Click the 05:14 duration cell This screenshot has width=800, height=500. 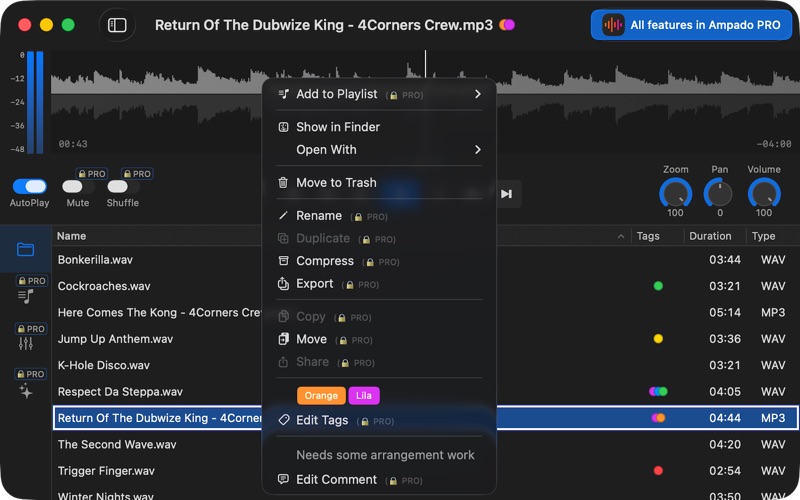[724, 312]
